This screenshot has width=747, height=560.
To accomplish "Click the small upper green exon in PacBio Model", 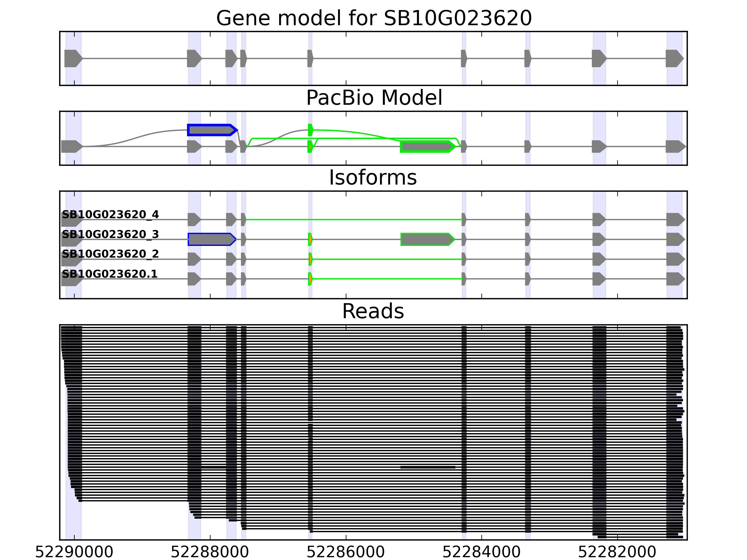I will coord(310,130).
